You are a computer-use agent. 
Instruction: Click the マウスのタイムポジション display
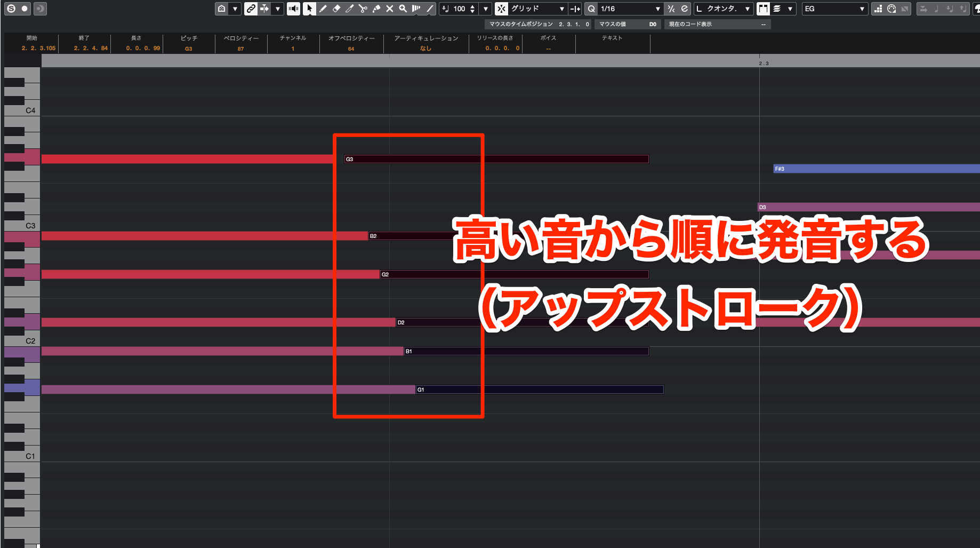pyautogui.click(x=539, y=24)
